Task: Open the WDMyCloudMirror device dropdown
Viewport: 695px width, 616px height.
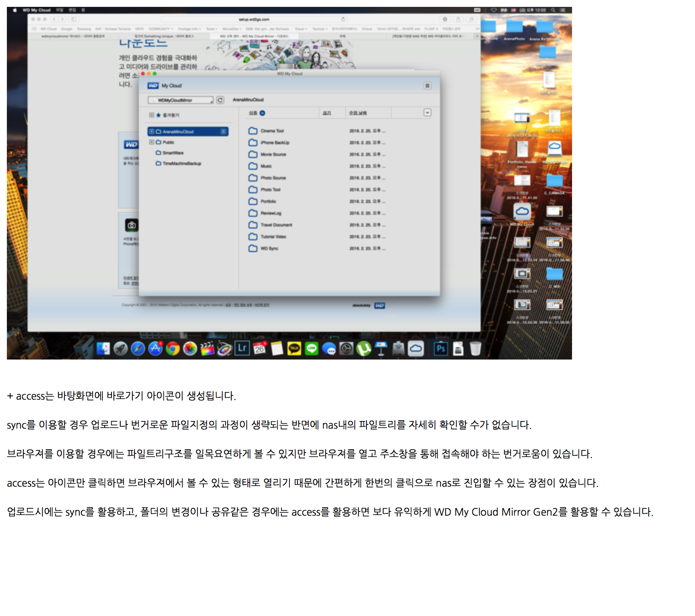Action: (181, 100)
